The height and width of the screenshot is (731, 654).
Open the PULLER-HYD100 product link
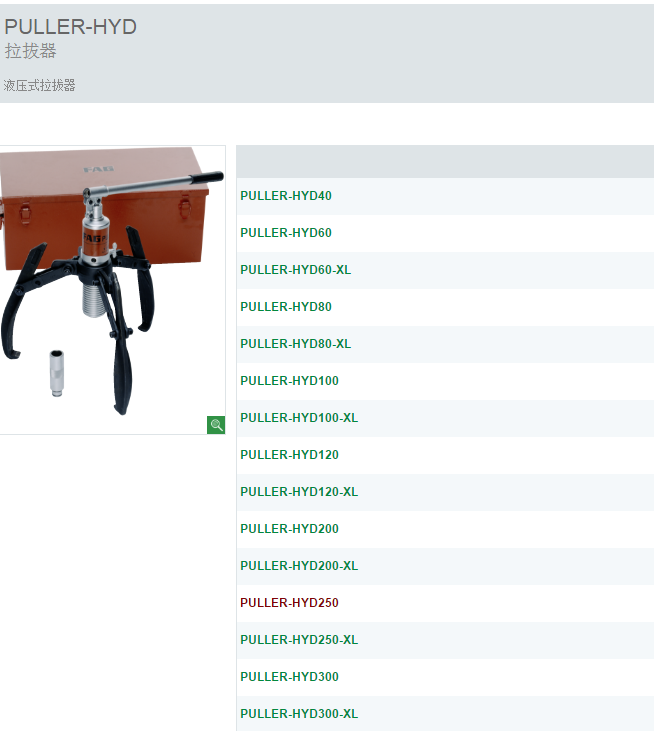(x=289, y=381)
